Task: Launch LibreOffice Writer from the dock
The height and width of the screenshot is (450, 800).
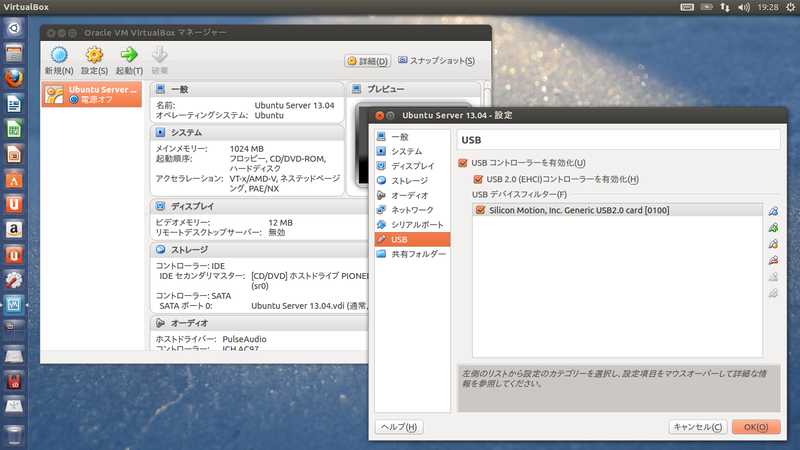Action: [14, 104]
